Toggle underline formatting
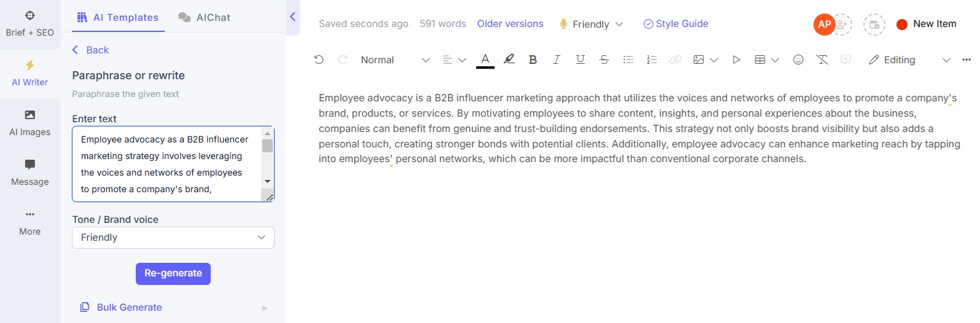Viewport: 980px width, 323px height. tap(580, 60)
